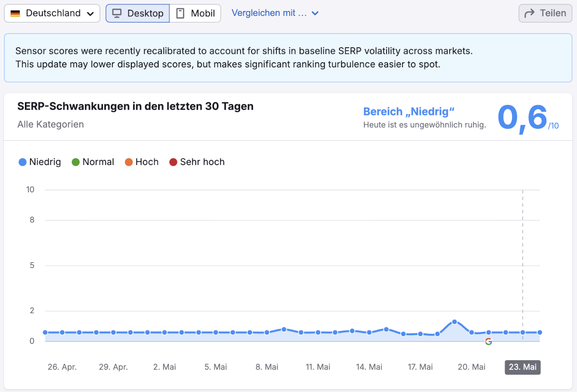This screenshot has height=392, width=577.
Task: Click the mobile phone icon
Action: (180, 13)
